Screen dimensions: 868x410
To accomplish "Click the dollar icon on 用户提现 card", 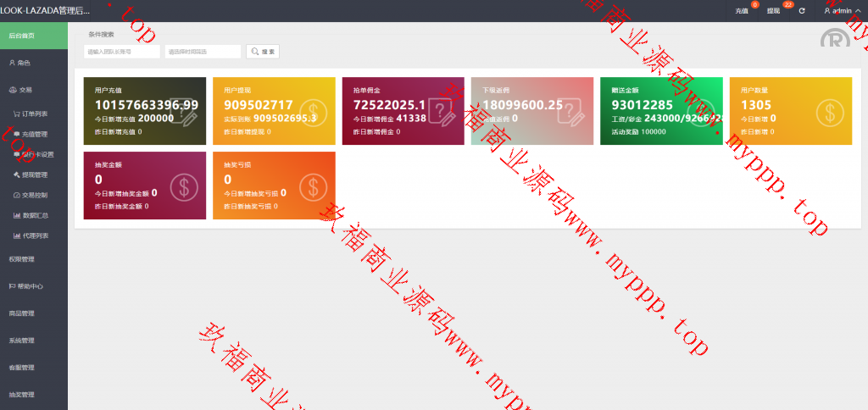I will 314,111.
